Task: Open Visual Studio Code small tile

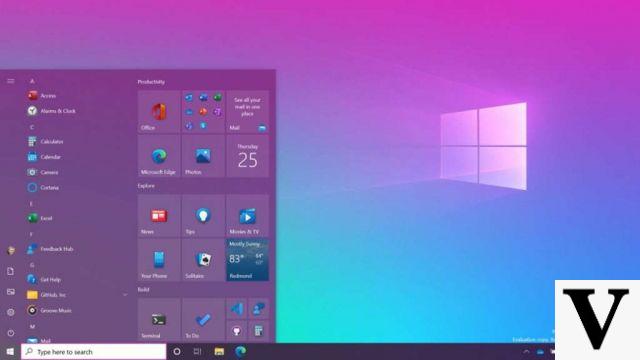Action: click(x=237, y=309)
